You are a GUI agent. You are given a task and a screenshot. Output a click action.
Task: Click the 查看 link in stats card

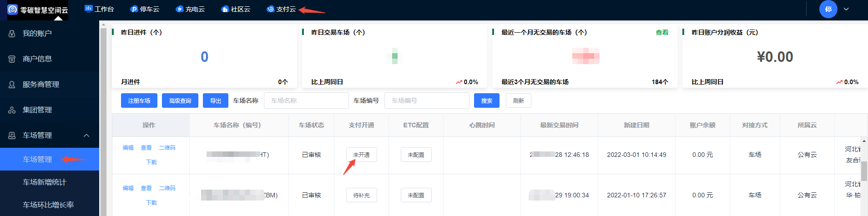[x=662, y=33]
